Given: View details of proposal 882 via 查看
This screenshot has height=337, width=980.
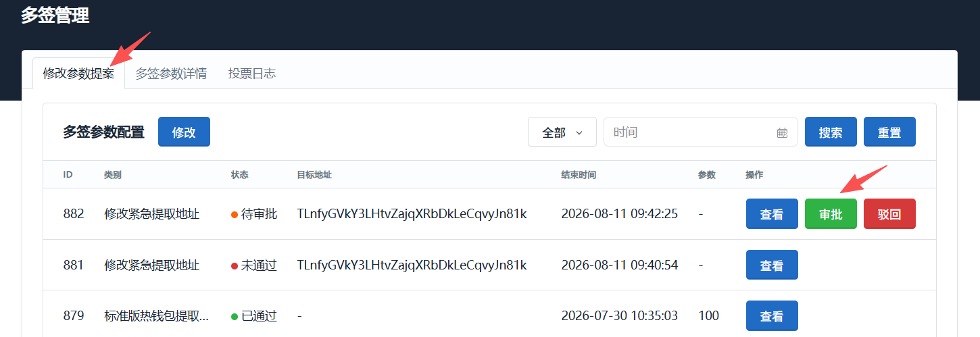Looking at the screenshot, I should [x=772, y=214].
